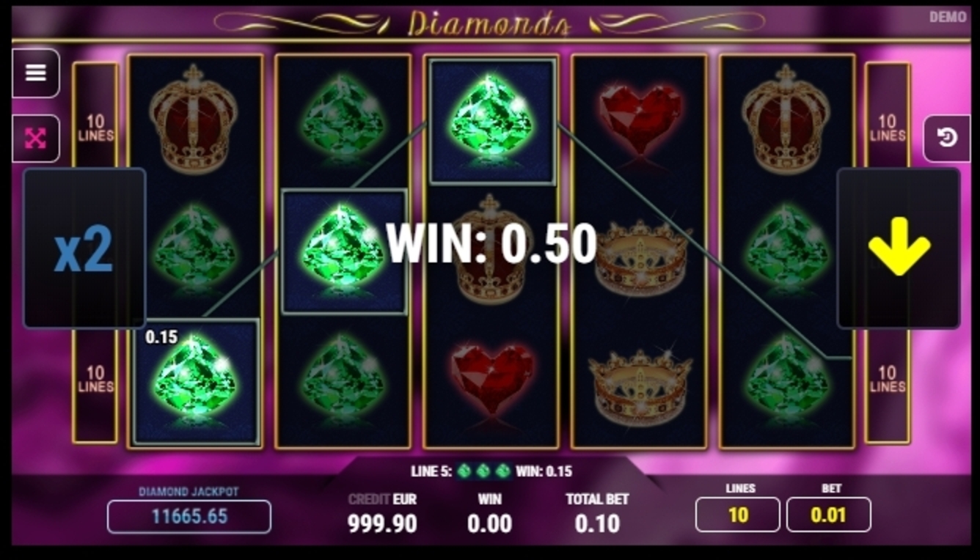Click the highlighted emerald with 0.15 label
This screenshot has height=560, width=980.
196,382
